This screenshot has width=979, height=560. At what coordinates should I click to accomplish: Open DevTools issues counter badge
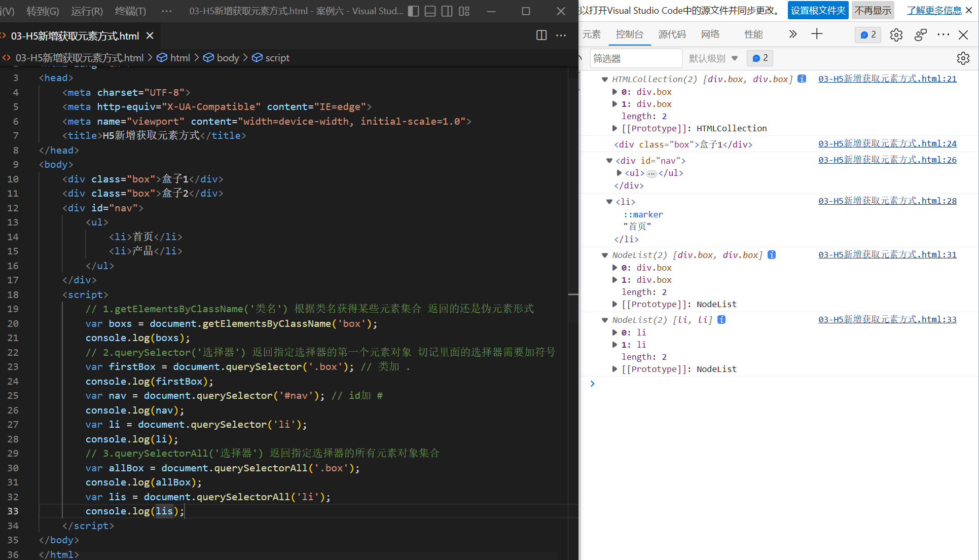[868, 34]
